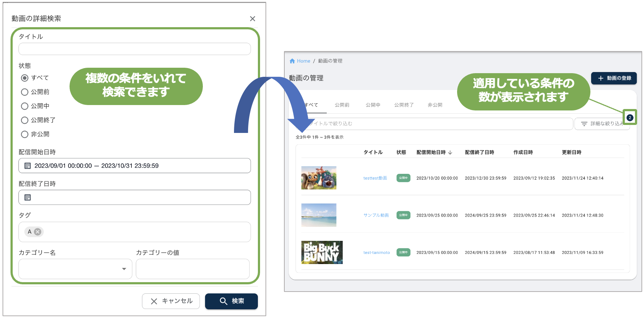
Task: Open the サンプル動画 video link
Action: (376, 216)
